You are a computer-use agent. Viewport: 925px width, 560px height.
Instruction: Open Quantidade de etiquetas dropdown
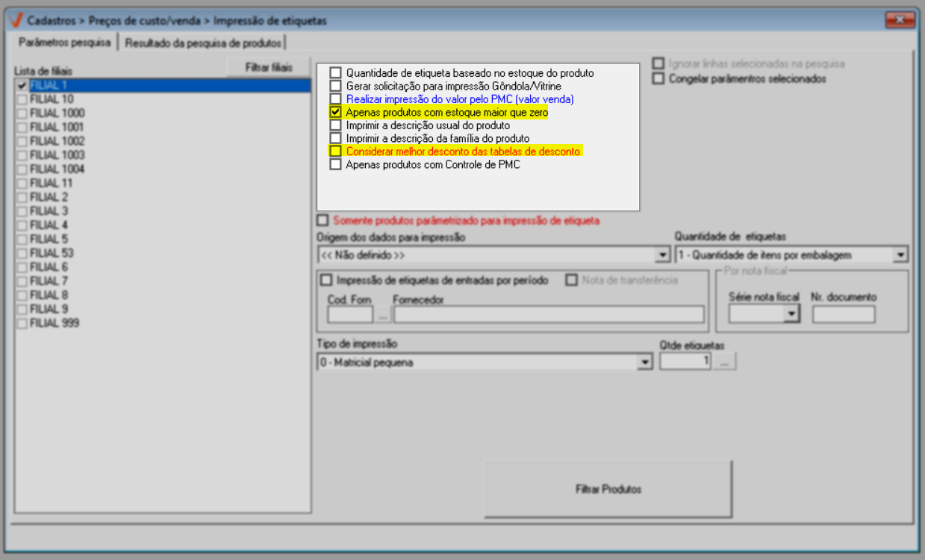901,255
